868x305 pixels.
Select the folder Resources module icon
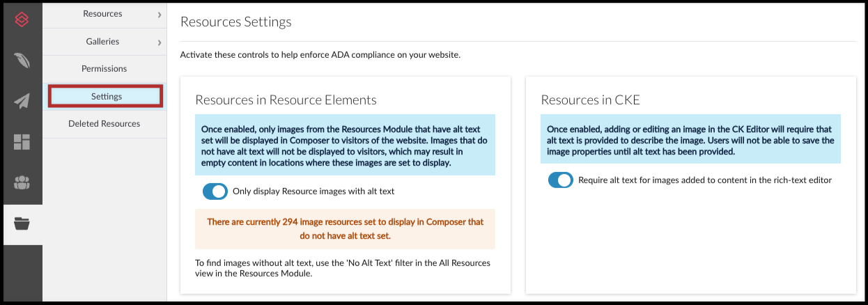pyautogui.click(x=22, y=224)
